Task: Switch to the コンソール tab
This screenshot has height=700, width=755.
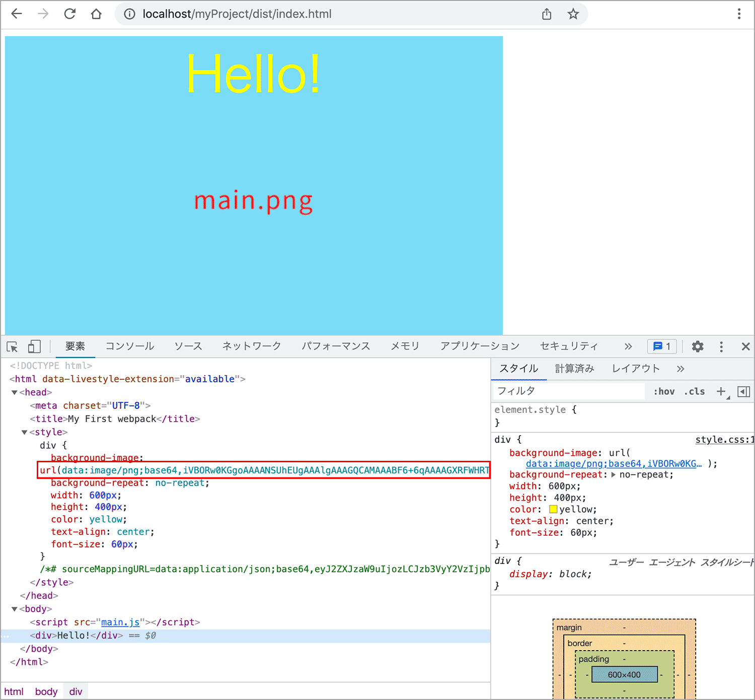Action: pyautogui.click(x=130, y=346)
